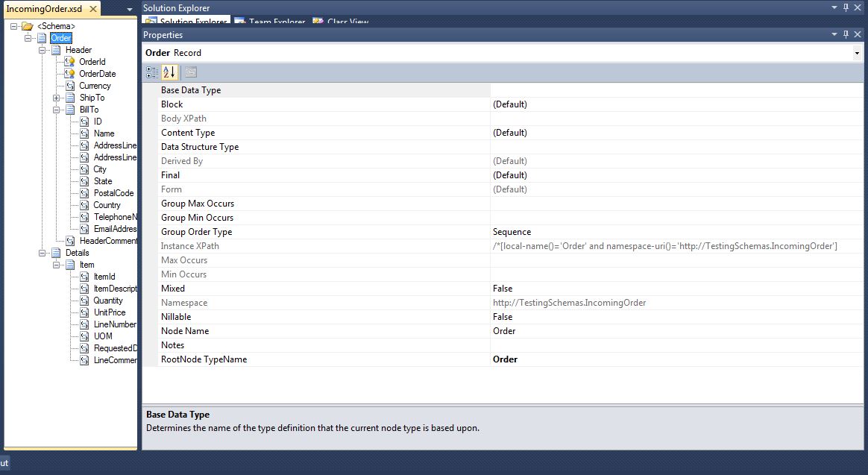868x475 pixels.
Task: Open Solution Explorer window position menu
Action: (834, 7)
